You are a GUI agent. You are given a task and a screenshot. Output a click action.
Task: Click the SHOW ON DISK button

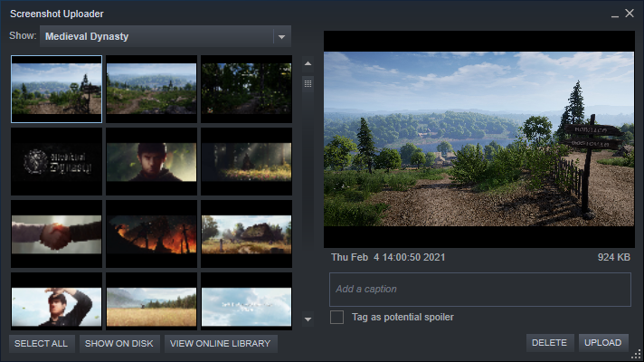[119, 344]
